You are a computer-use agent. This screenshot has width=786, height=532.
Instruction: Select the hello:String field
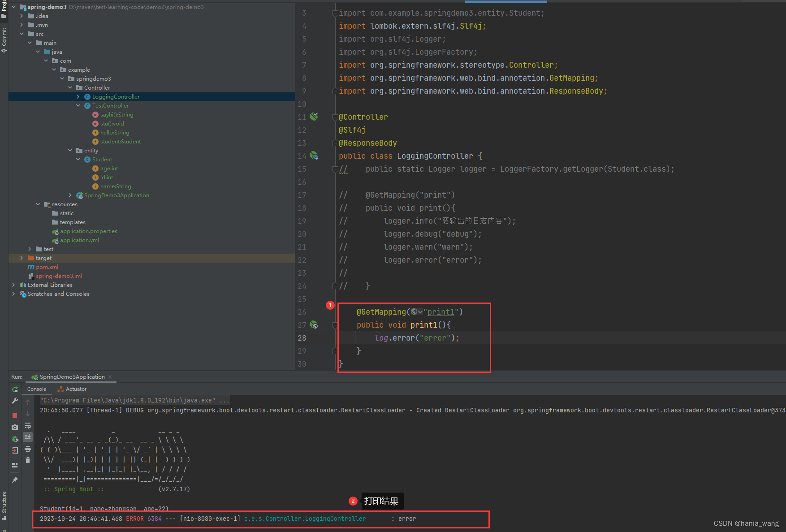114,133
